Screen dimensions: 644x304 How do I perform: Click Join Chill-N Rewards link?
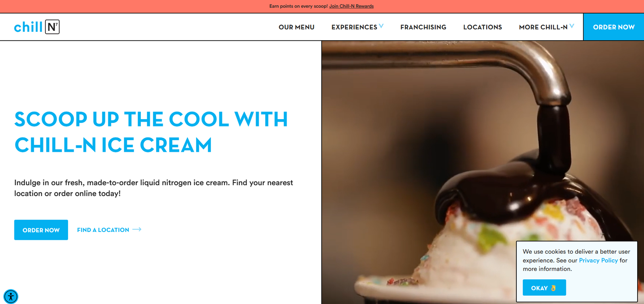point(351,6)
